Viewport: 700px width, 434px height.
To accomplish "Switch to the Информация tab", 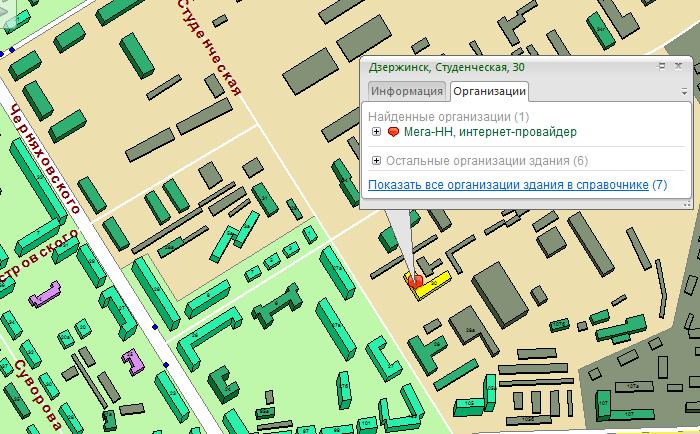I will point(407,91).
